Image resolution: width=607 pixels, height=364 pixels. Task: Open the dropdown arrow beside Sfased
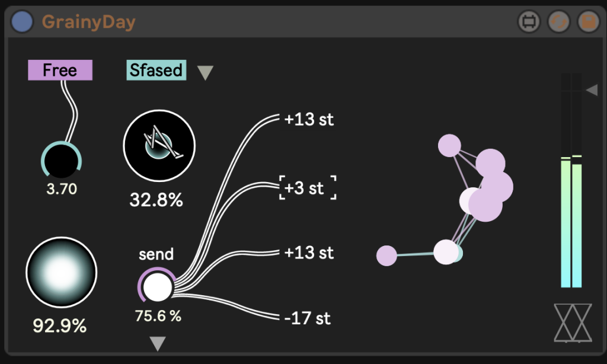(205, 73)
